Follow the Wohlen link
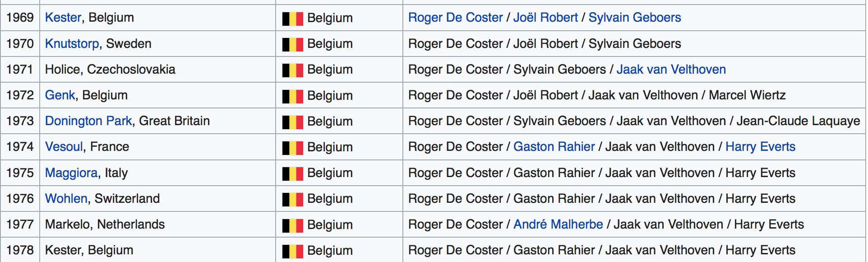This screenshot has width=868, height=262. coord(66,199)
